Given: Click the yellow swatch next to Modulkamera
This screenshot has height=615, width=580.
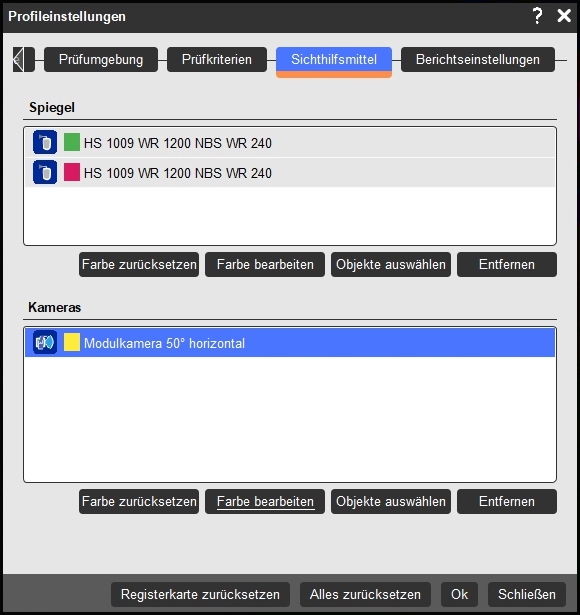Looking at the screenshot, I should point(72,342).
